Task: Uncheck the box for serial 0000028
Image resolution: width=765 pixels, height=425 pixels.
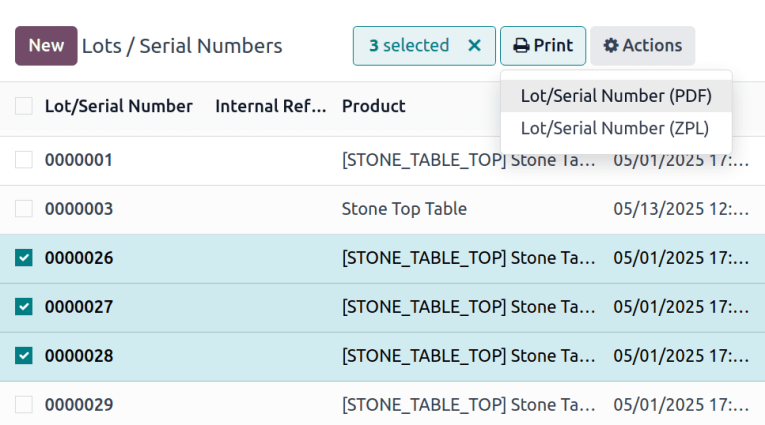Action: click(24, 356)
